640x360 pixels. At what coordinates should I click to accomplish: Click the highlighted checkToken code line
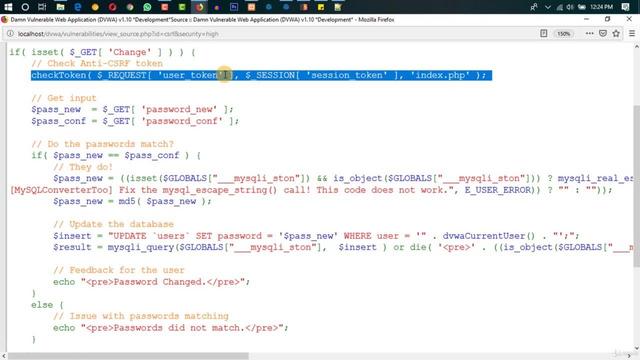(x=261, y=76)
